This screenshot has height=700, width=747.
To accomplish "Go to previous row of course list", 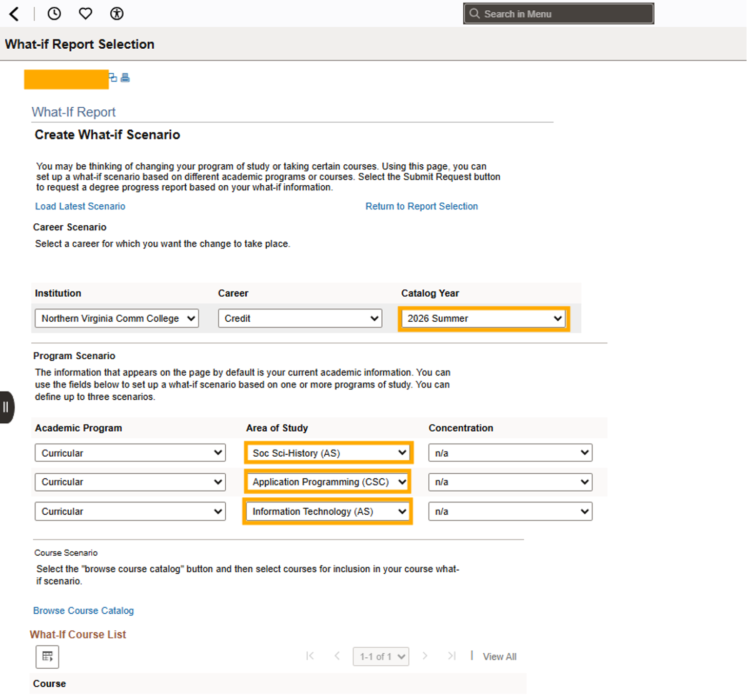I will [337, 656].
